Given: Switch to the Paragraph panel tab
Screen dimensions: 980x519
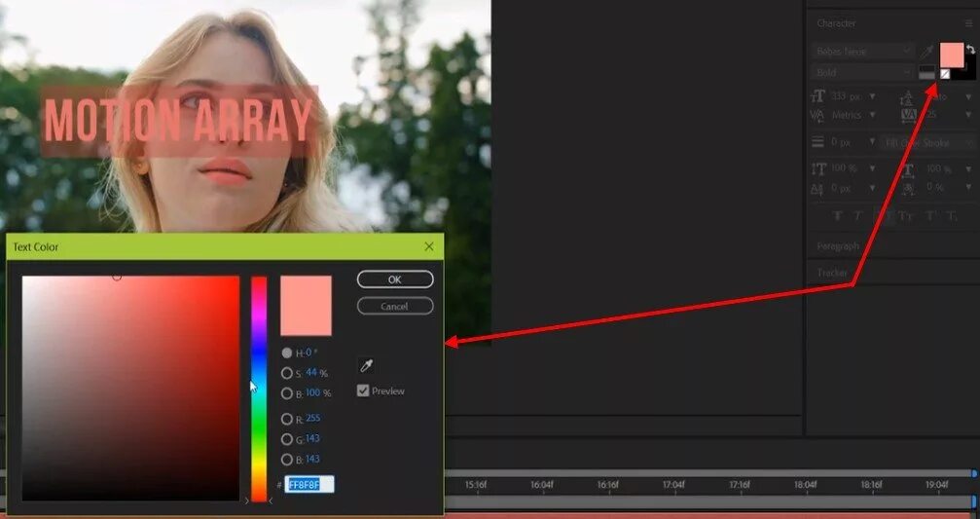Looking at the screenshot, I should tap(838, 246).
